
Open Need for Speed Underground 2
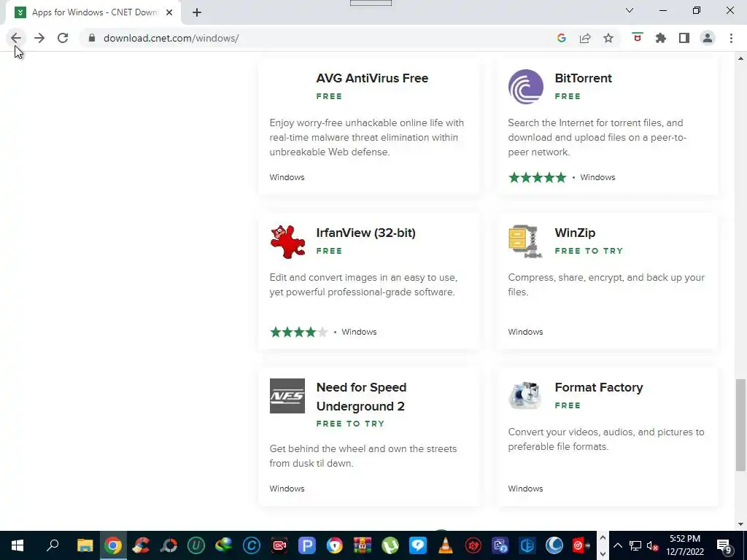coord(362,397)
